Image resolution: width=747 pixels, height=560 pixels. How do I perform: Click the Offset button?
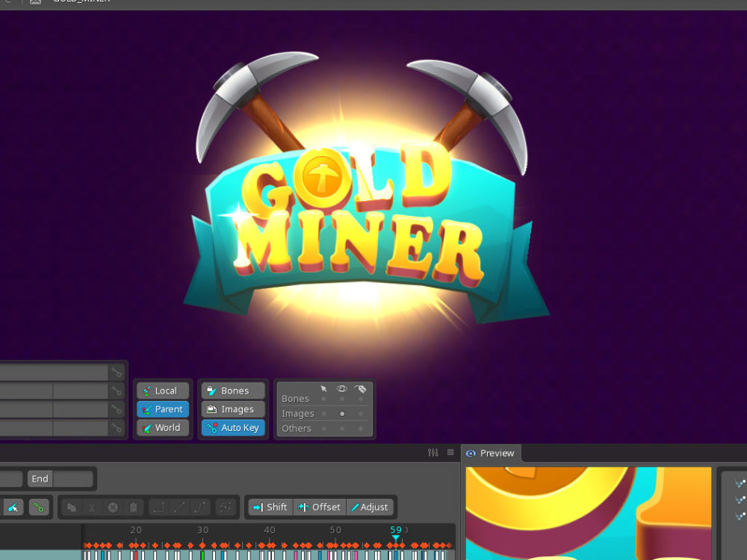pos(320,508)
